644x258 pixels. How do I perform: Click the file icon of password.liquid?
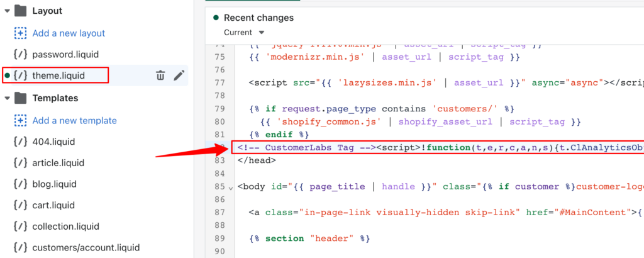21,55
